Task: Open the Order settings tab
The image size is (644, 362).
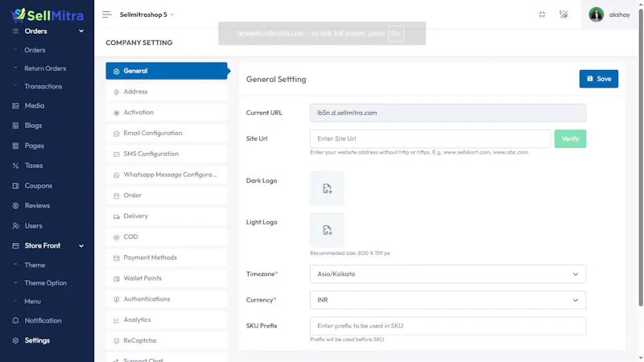Action: 167,195
